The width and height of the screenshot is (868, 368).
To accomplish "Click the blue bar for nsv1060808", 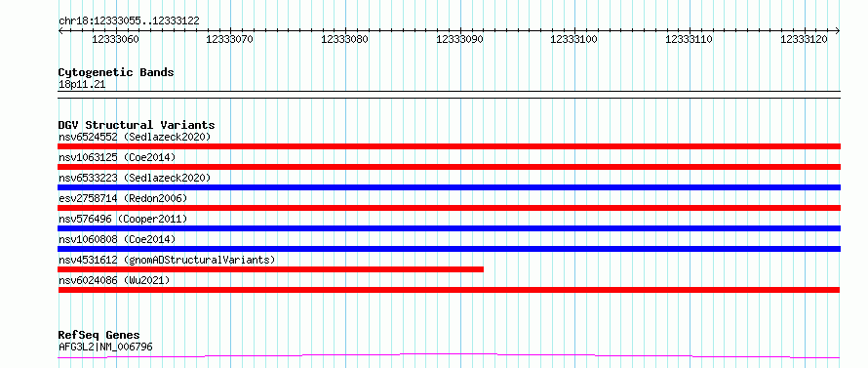I will (449, 249).
